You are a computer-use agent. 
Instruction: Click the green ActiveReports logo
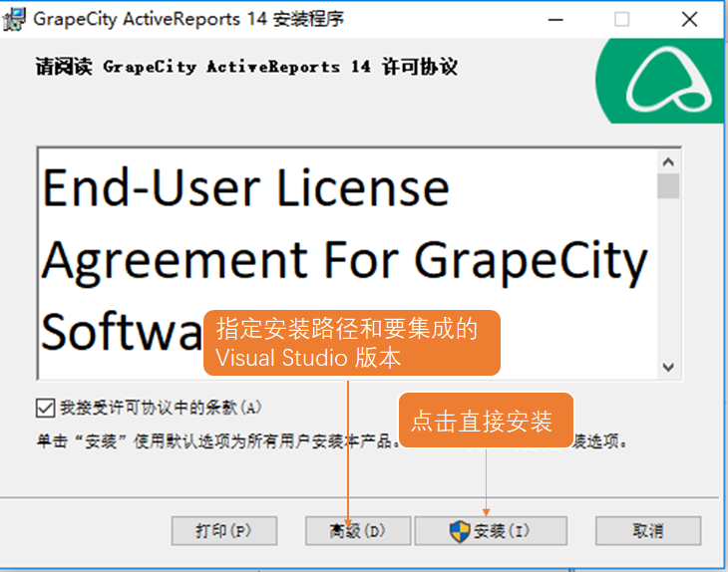click(660, 81)
